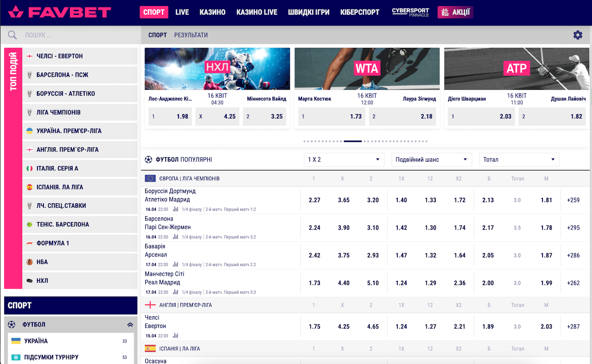
Task: Open the Тотал dropdown
Action: 519,159
